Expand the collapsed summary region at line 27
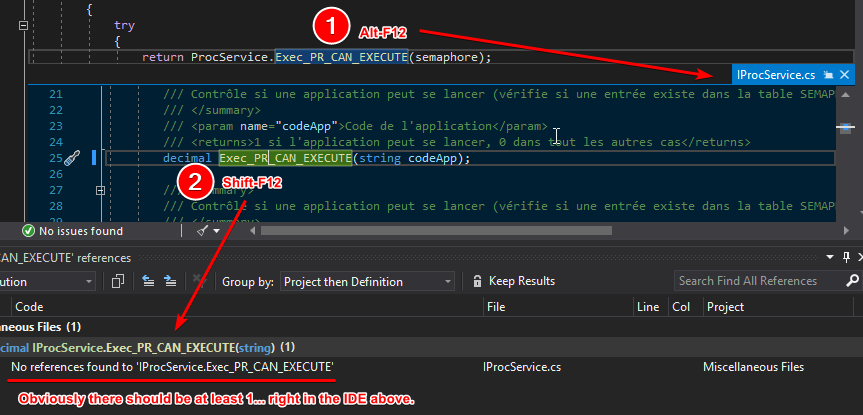The height and width of the screenshot is (415, 863). (x=100, y=190)
